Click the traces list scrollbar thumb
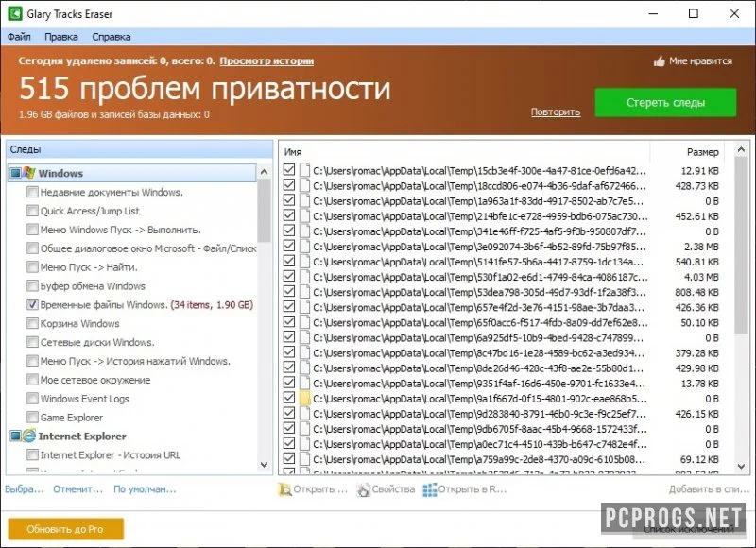Viewport: 756px width, 548px height. tap(264, 211)
